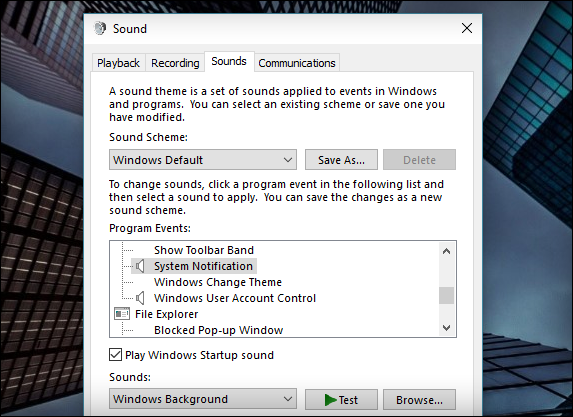Switch to the Recording tab
Image resolution: width=573 pixels, height=417 pixels.
click(175, 63)
